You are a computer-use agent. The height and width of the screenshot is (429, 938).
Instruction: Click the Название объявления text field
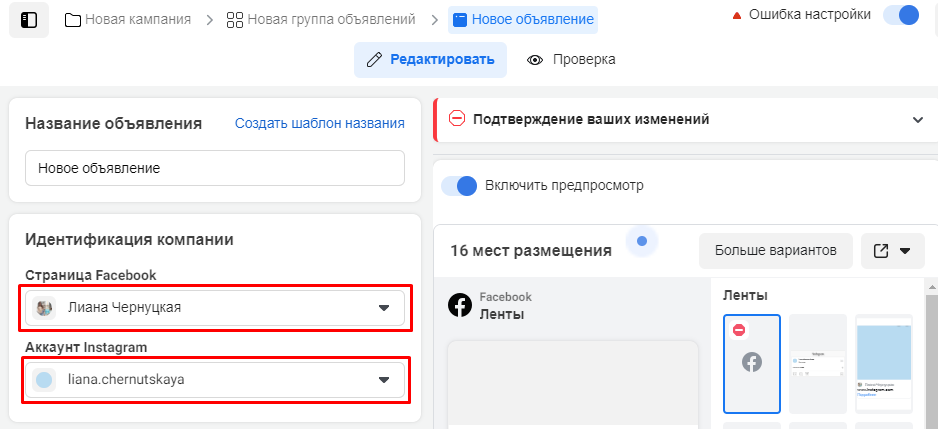(x=215, y=168)
